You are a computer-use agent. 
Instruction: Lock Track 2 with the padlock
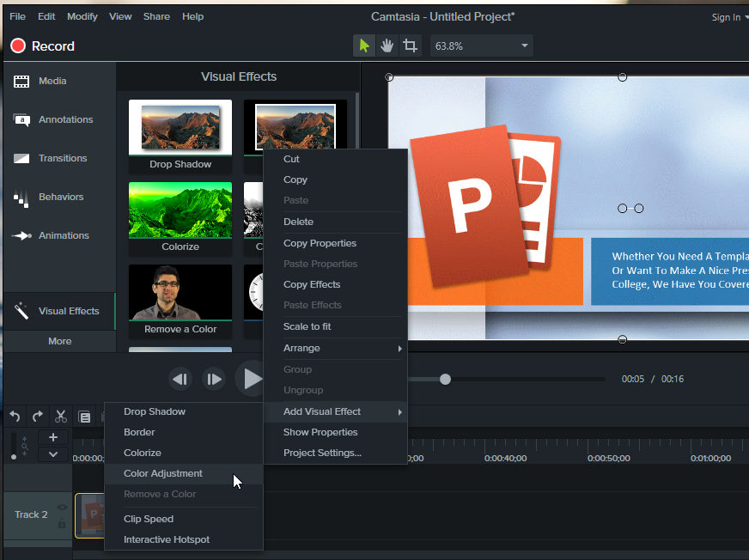[x=62, y=523]
